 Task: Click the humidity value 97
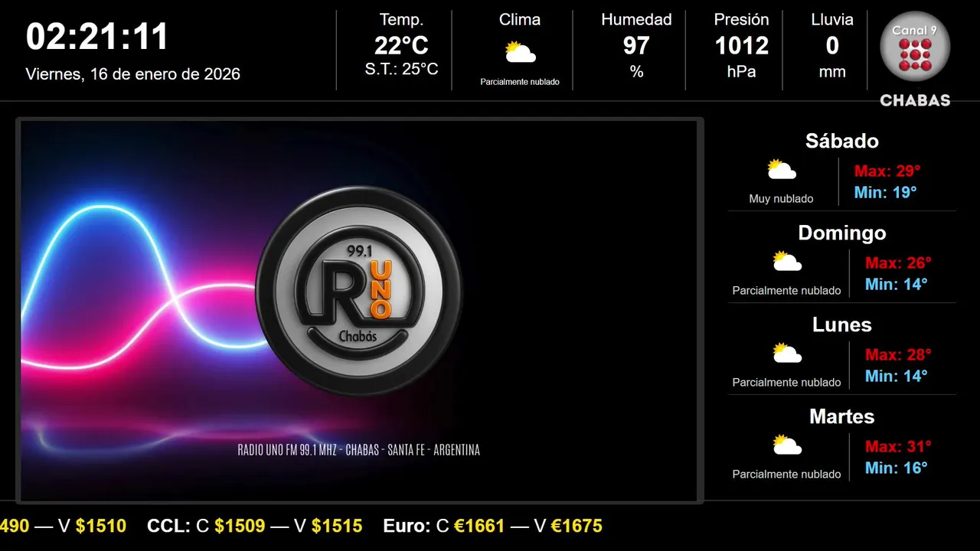click(x=636, y=46)
